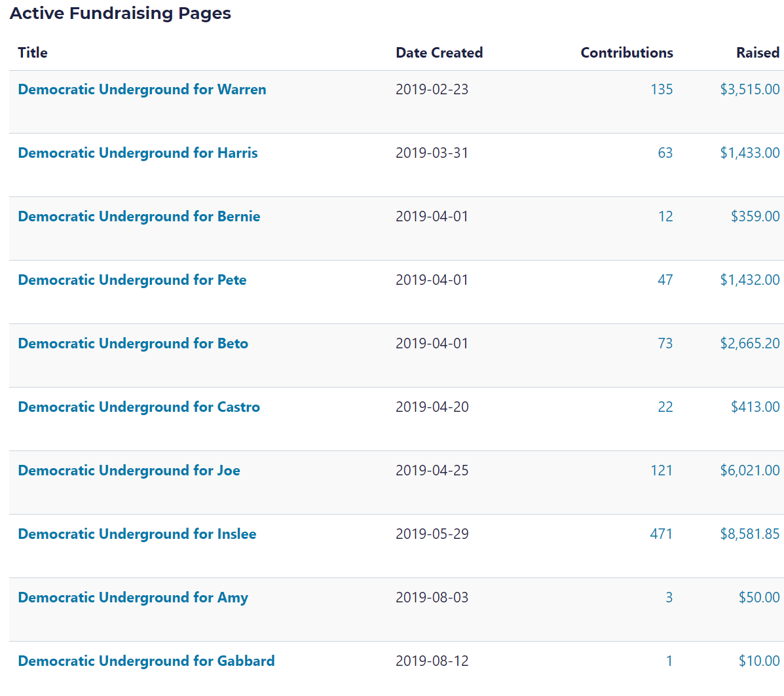The width and height of the screenshot is (784, 696).
Task: Open Democratic Underground for Gabbard page
Action: 146,661
